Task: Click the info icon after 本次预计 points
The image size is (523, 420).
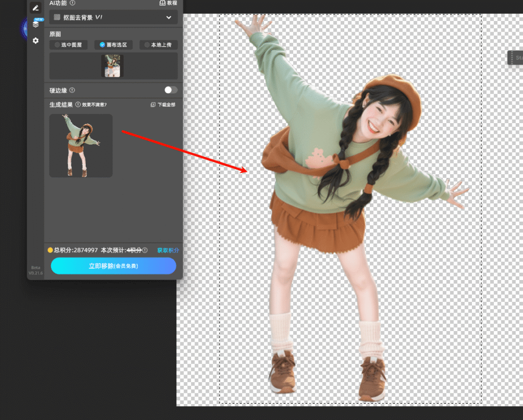Action: 145,250
